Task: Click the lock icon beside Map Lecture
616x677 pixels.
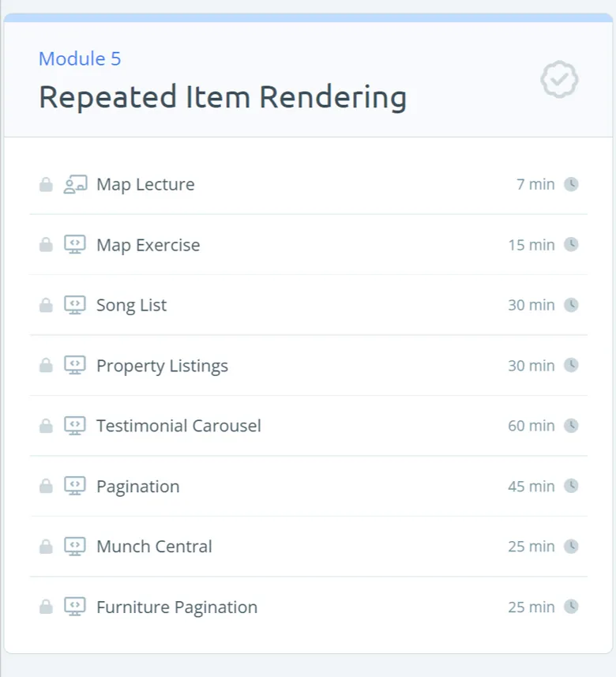Action: click(46, 184)
